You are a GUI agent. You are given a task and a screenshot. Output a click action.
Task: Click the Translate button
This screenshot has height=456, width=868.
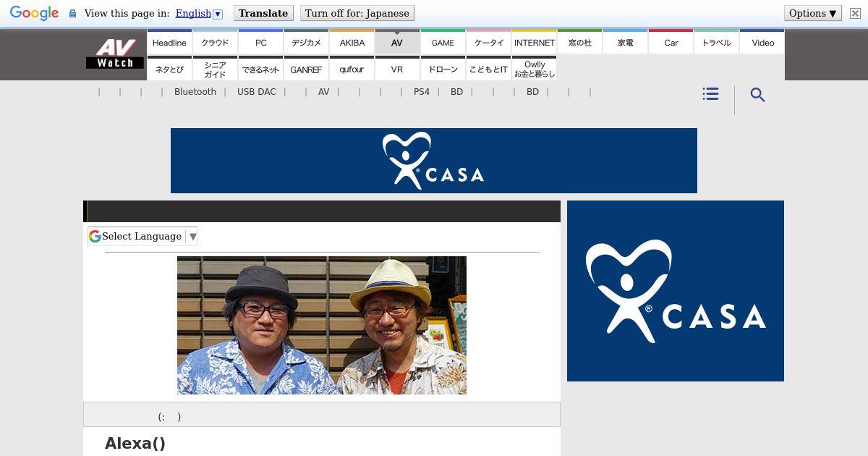pyautogui.click(x=263, y=13)
